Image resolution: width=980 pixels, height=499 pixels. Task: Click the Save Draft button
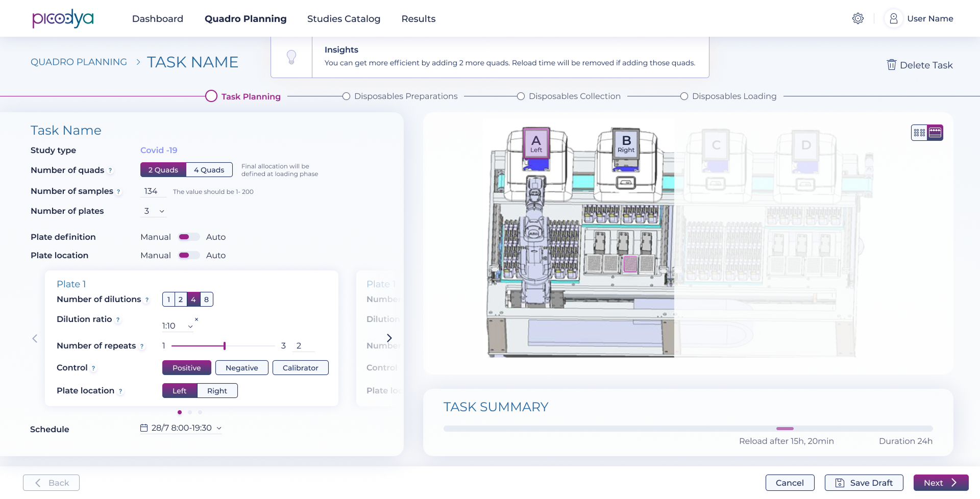click(x=864, y=483)
